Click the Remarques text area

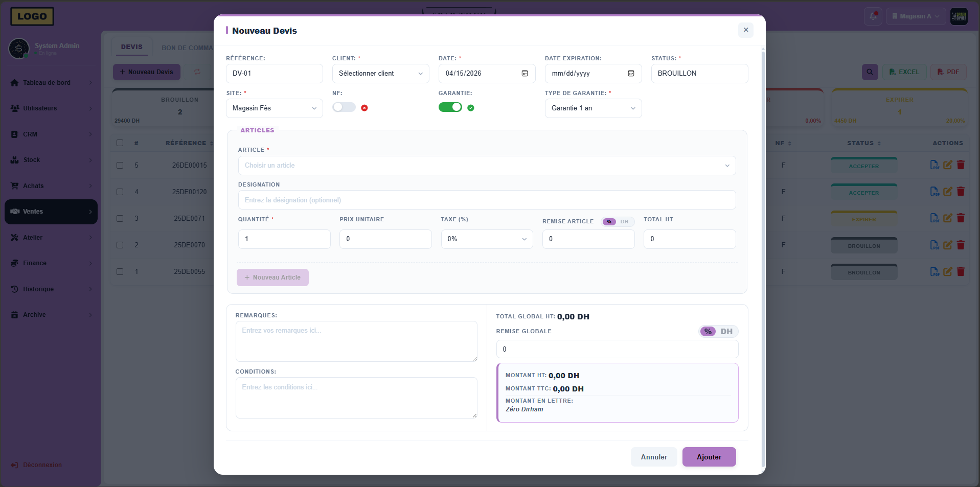(356, 341)
